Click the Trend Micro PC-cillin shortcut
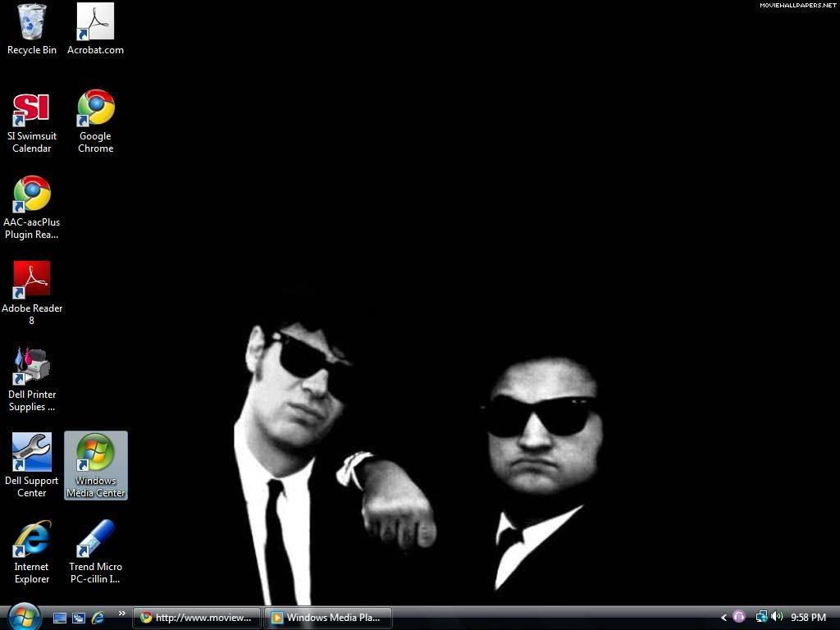Image resolution: width=840 pixels, height=630 pixels. pyautogui.click(x=95, y=540)
